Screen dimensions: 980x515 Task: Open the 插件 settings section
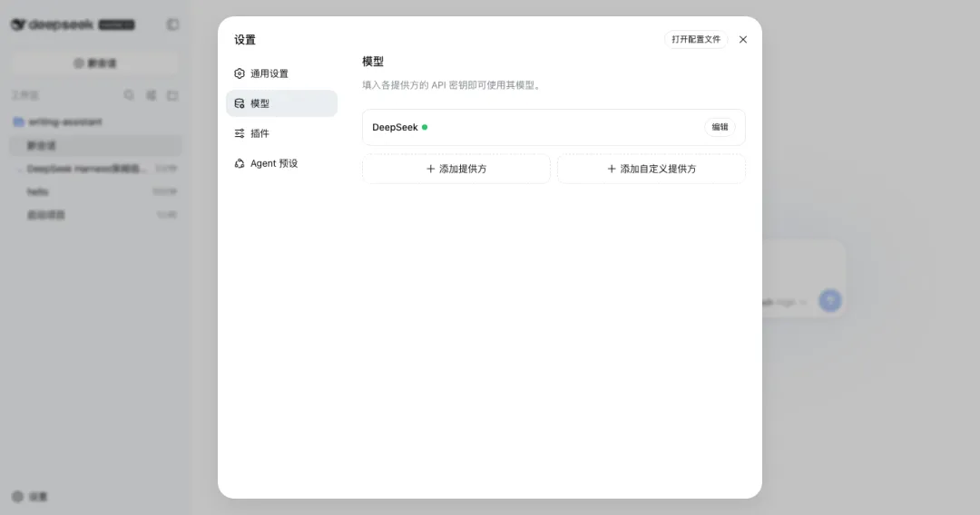coord(281,133)
